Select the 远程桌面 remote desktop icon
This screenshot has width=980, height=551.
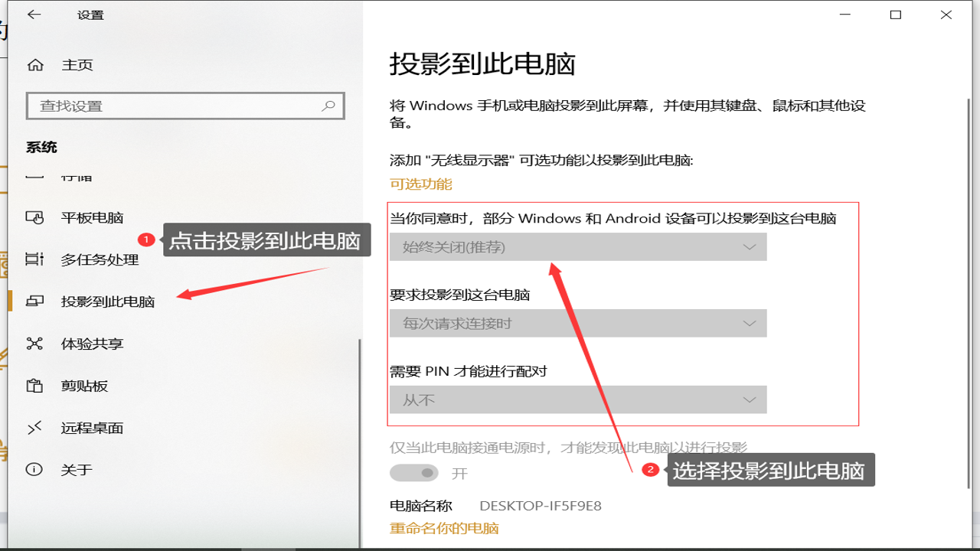[x=35, y=428]
